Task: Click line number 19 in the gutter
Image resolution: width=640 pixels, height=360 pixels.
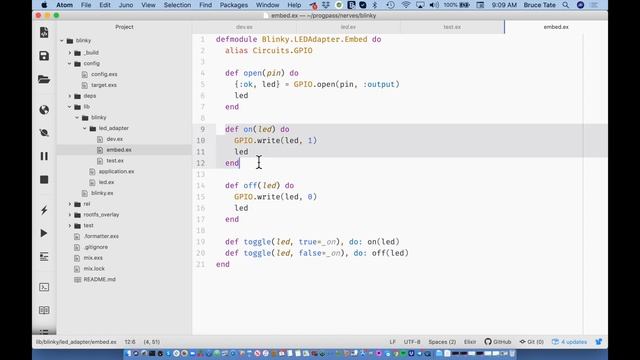Action: pos(200,242)
